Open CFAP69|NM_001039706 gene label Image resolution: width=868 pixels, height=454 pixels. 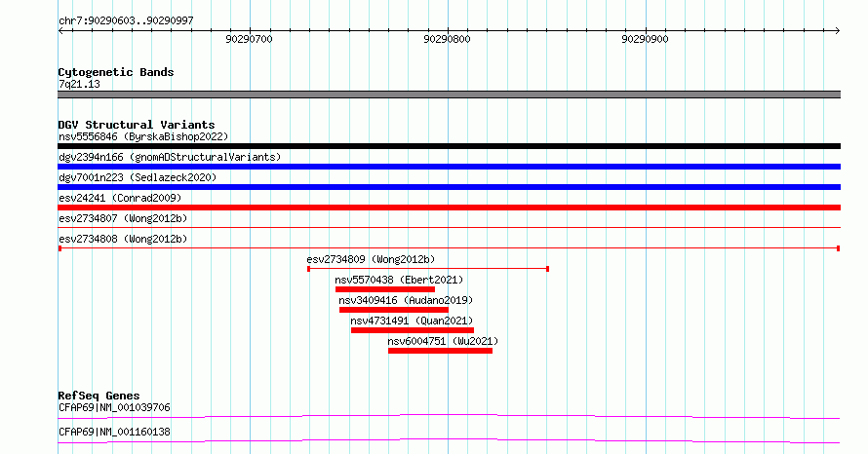tap(114, 407)
